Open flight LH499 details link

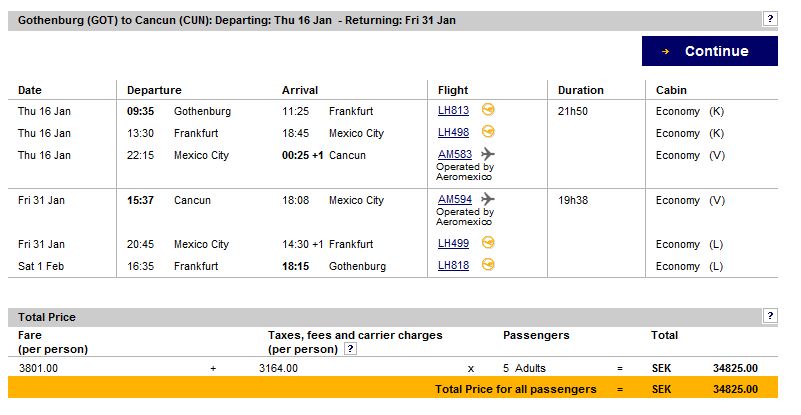coord(453,244)
